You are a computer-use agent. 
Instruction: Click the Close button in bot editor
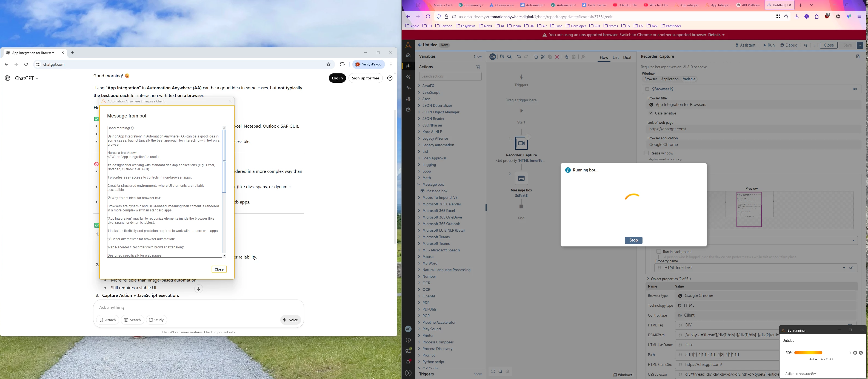(828, 45)
